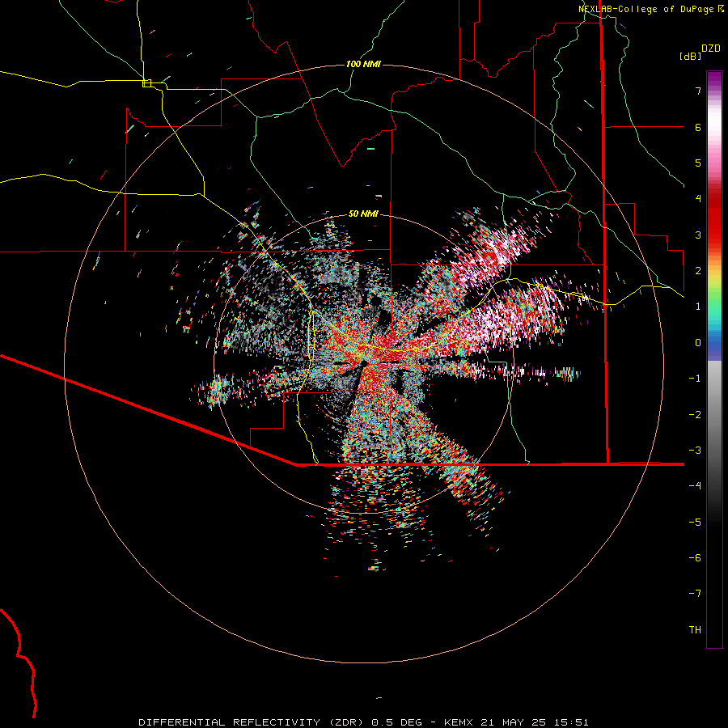
Task: Click the KEMX station identifier
Action: pos(459,722)
